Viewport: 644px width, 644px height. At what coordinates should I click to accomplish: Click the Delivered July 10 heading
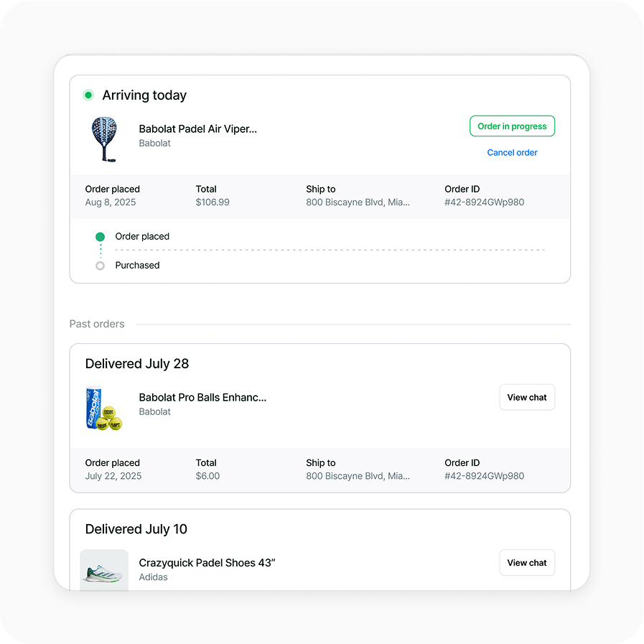tap(136, 529)
